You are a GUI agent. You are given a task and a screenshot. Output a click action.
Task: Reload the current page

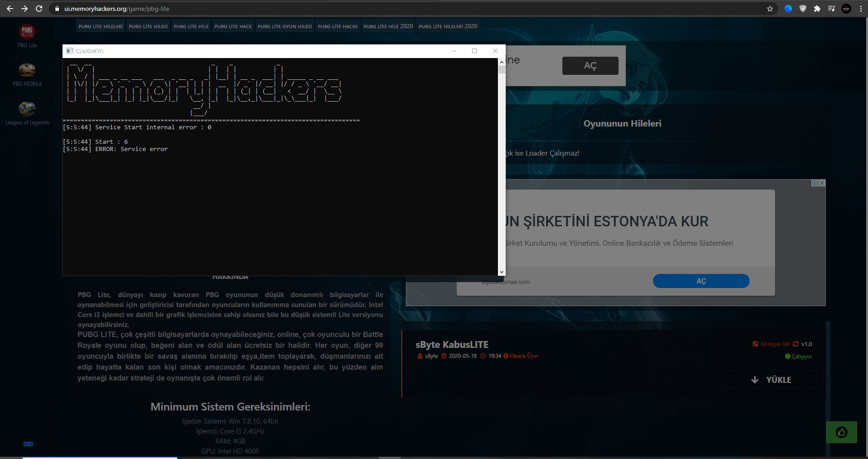(x=39, y=9)
